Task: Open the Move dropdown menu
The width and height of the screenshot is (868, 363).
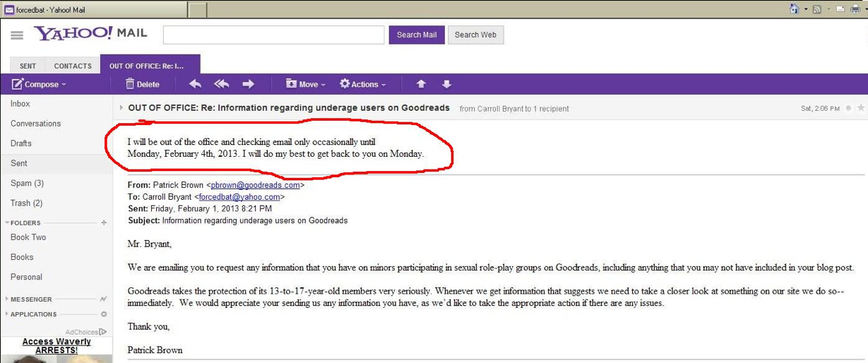Action: (306, 84)
